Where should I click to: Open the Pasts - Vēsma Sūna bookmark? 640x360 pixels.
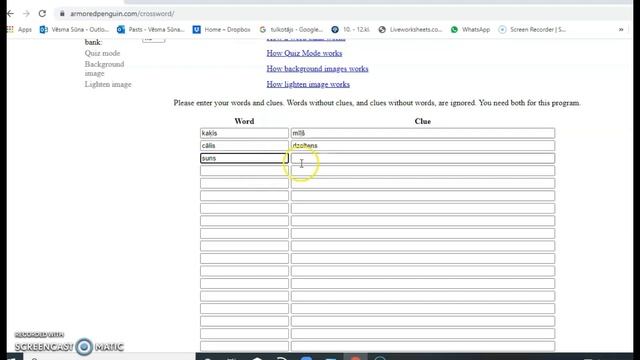[151, 29]
